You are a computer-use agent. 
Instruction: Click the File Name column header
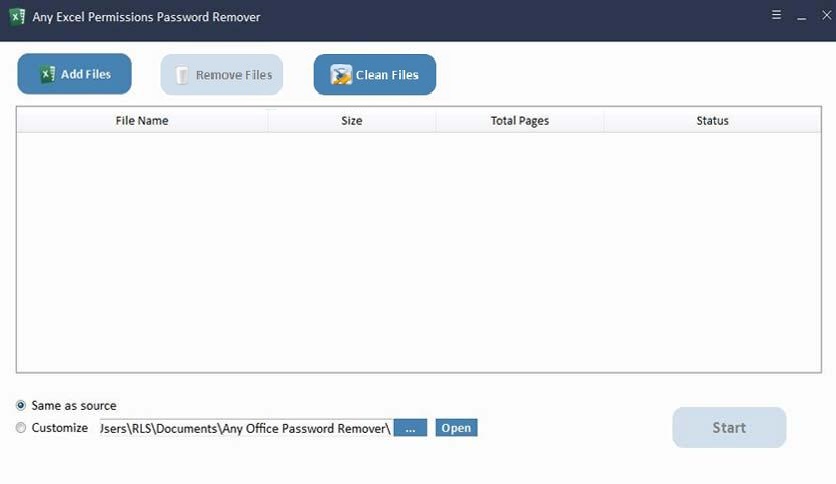pos(142,120)
